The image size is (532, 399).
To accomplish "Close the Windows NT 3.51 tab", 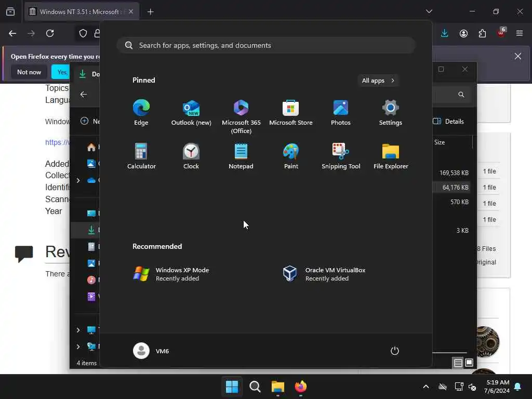I will (131, 11).
